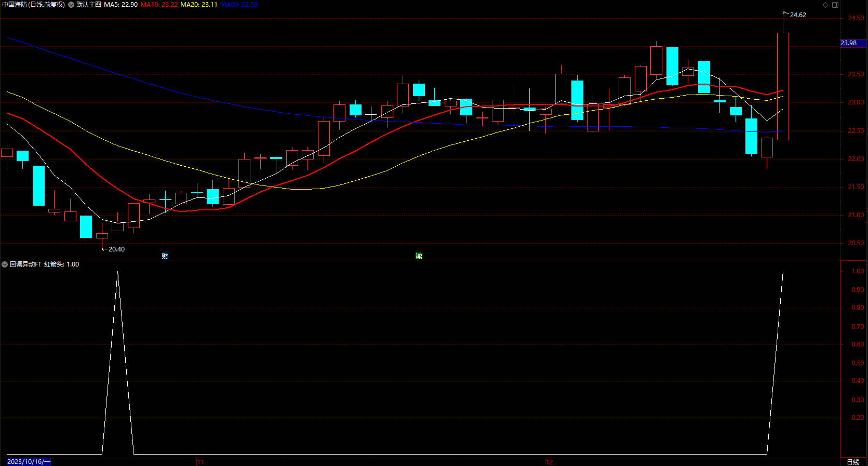Toggle the side panel icon at top right
This screenshot has width=868, height=466.
[x=835, y=5]
